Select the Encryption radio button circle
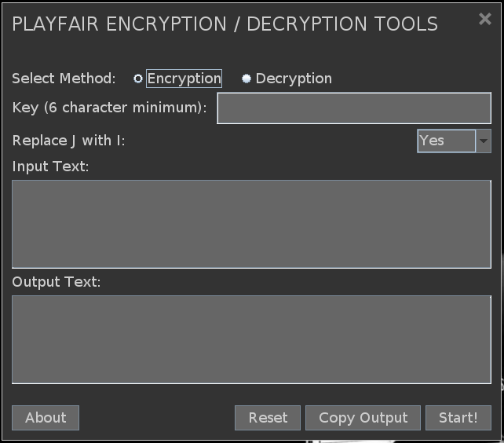This screenshot has height=443, width=504. tap(138, 79)
